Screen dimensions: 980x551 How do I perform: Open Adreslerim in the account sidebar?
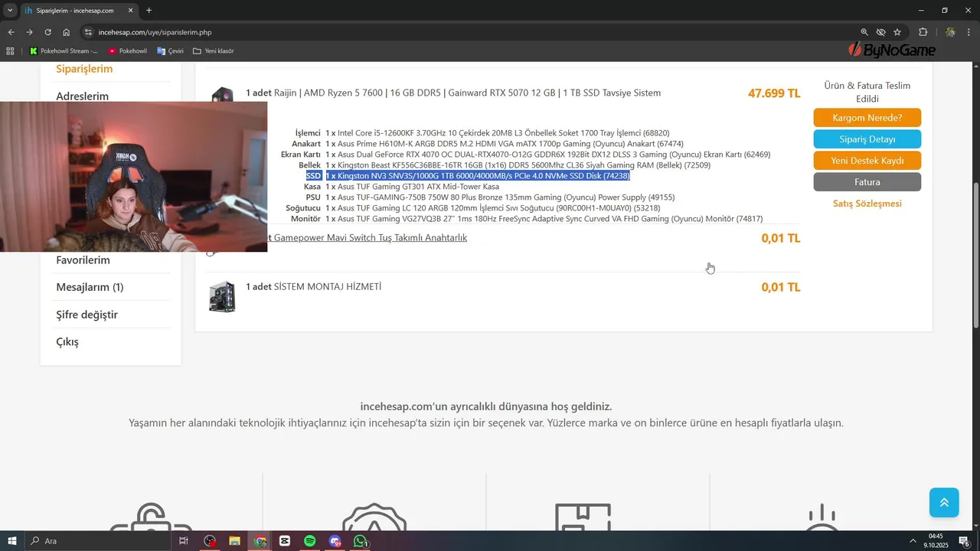click(82, 96)
